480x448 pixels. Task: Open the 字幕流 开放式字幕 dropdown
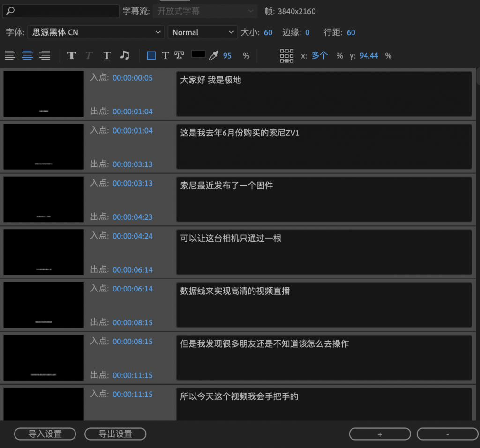(205, 11)
